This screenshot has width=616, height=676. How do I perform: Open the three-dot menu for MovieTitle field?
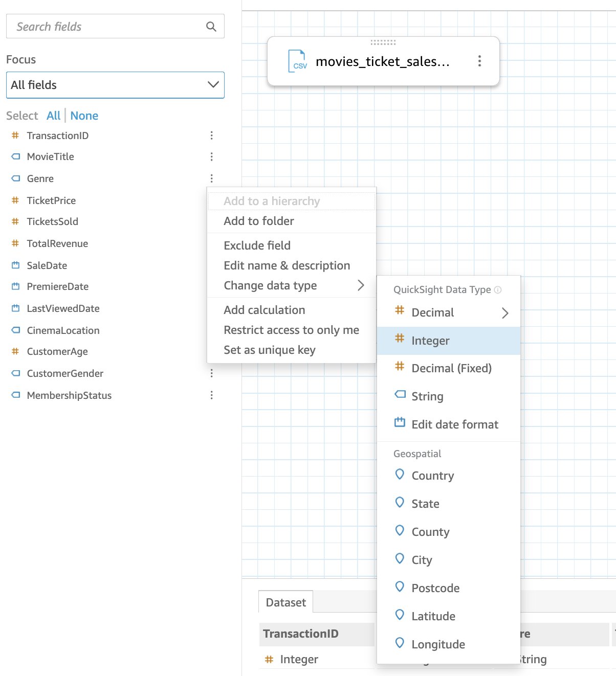[211, 157]
